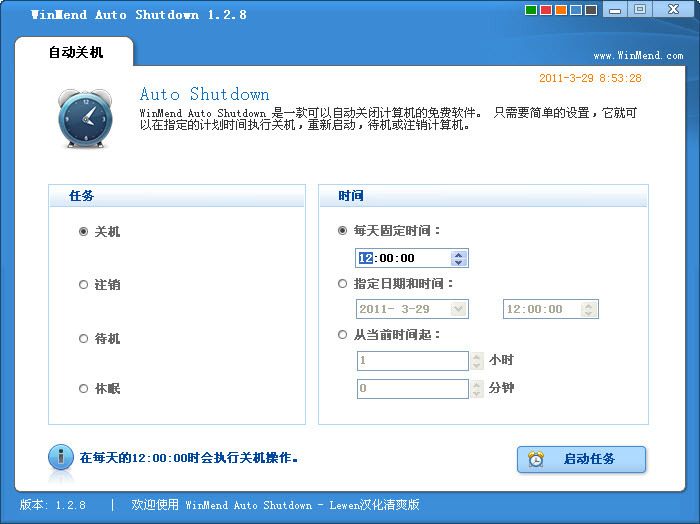This screenshot has height=524, width=700.
Task: Open the 2011-3-29 date dropdown
Action: coord(459,309)
